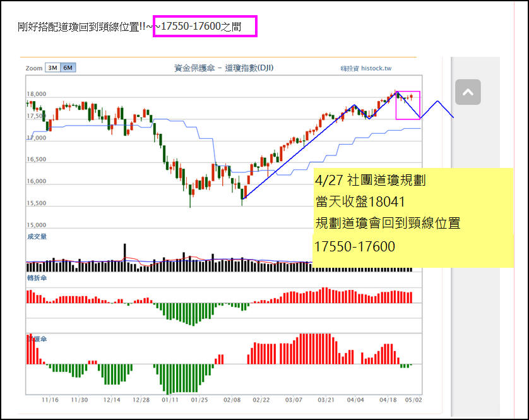Select the 3M zoom range
The width and height of the screenshot is (529, 420).
(x=52, y=68)
